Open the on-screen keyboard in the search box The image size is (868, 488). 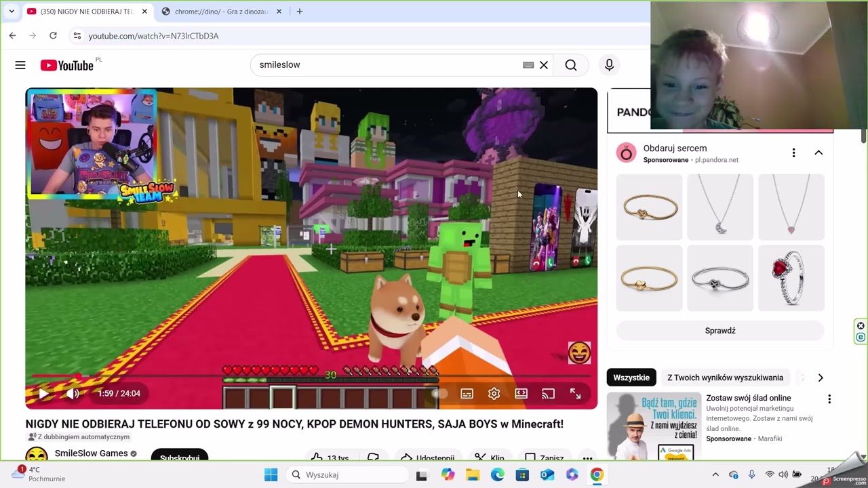(x=528, y=65)
